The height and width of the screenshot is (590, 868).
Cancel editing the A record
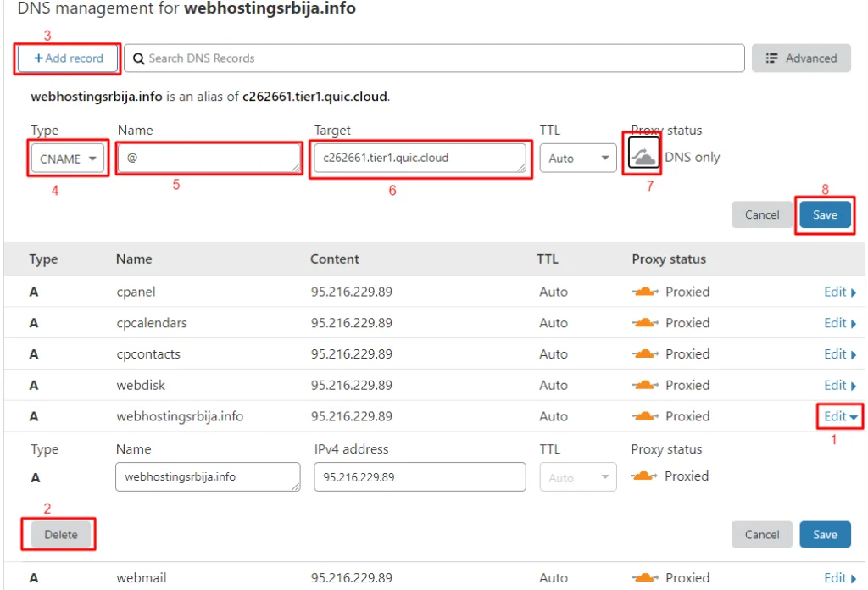762,535
